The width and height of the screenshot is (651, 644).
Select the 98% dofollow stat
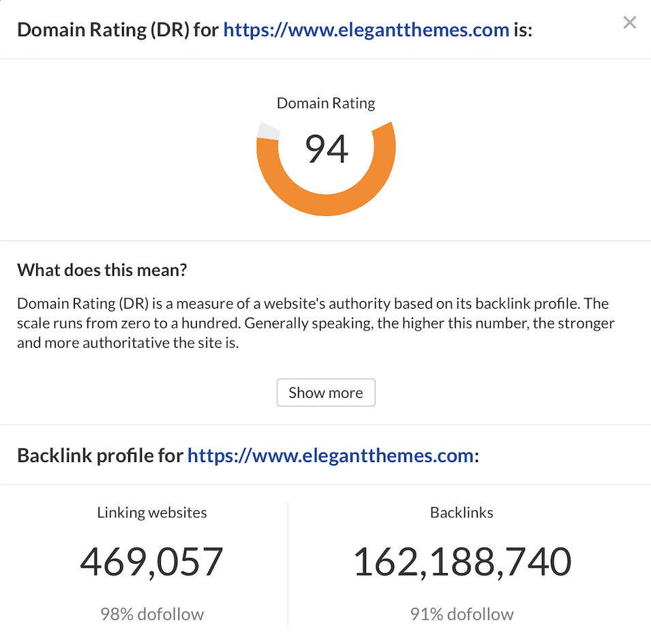coord(151,614)
